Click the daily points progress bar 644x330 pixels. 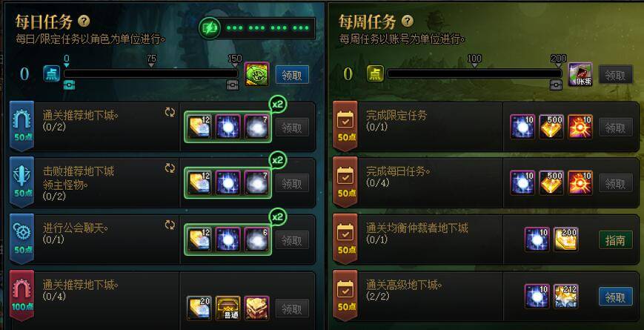click(x=150, y=73)
